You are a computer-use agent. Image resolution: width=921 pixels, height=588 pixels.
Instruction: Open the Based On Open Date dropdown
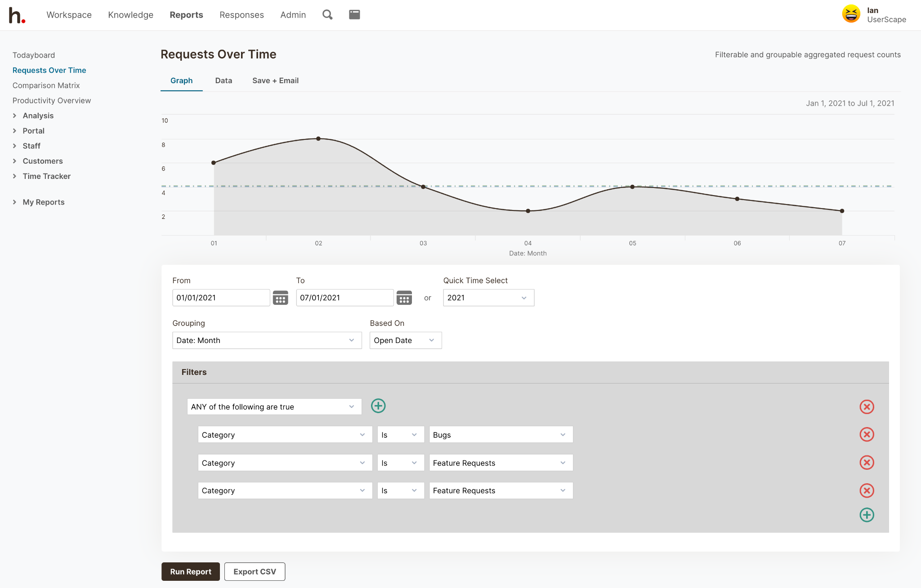[406, 340]
